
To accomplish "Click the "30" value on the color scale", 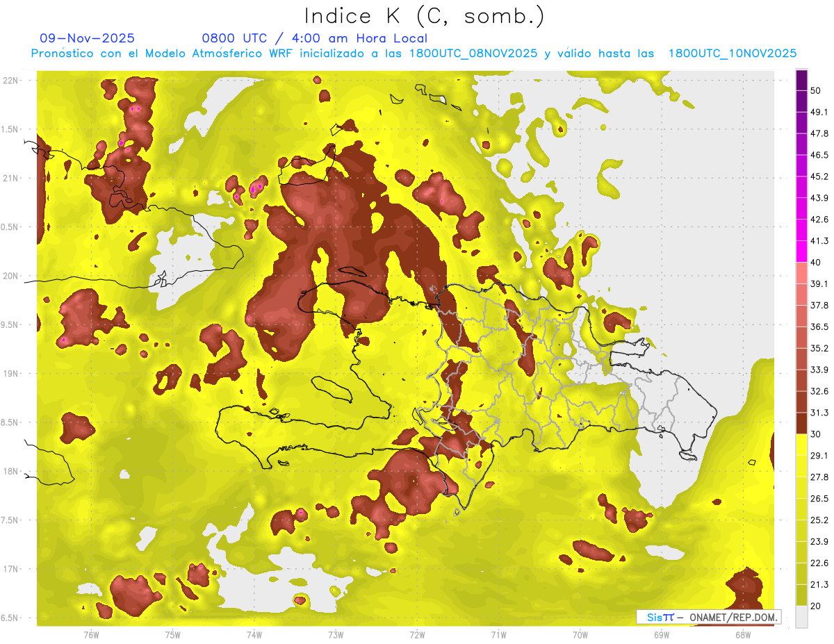I will (x=816, y=434).
